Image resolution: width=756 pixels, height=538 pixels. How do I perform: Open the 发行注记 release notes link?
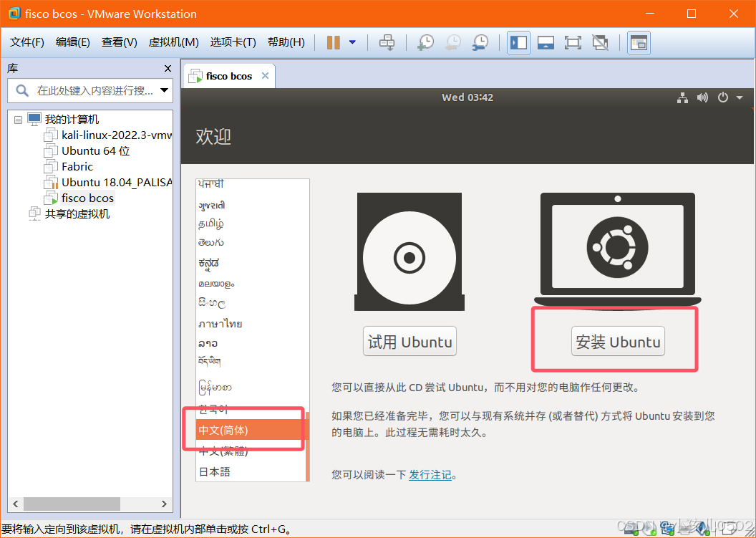click(x=430, y=475)
